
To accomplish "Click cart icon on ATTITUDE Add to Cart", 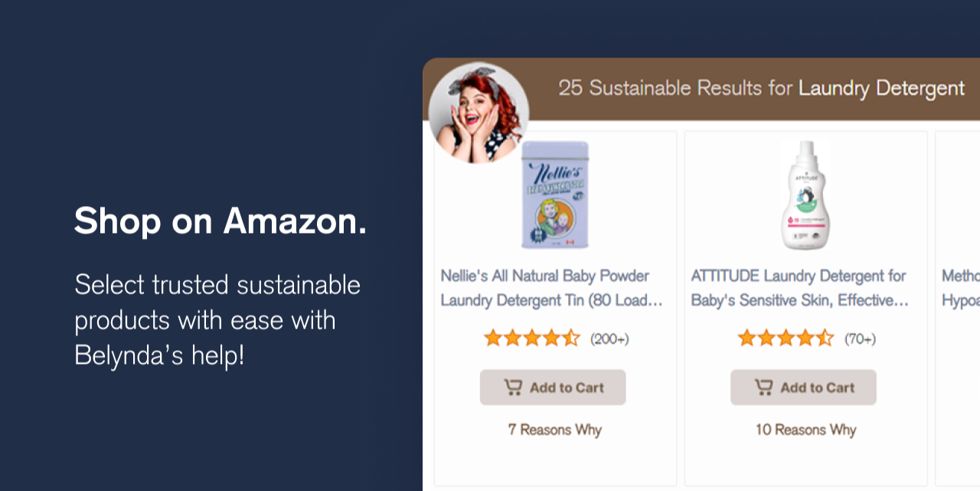I will click(x=763, y=388).
